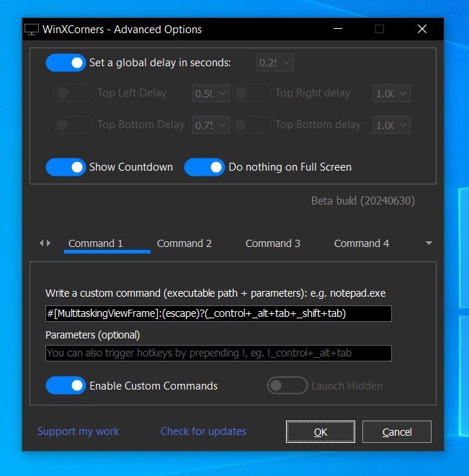Toggle the global delay in seconds switch
This screenshot has width=469, height=476.
[66, 63]
